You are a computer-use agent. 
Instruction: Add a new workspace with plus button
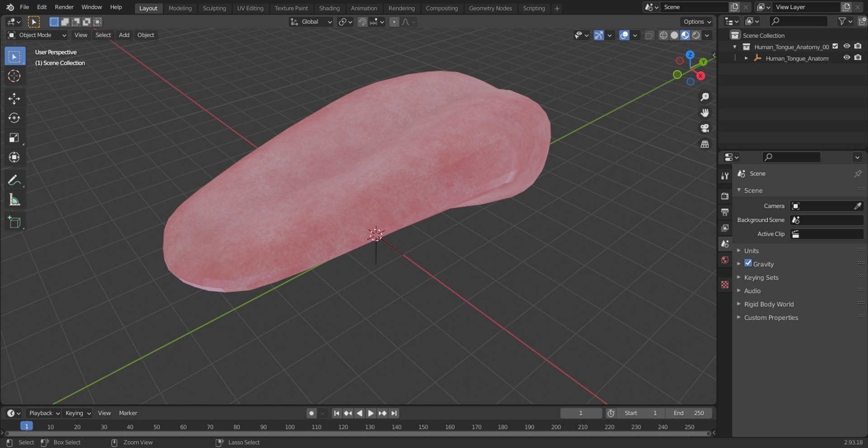point(557,8)
